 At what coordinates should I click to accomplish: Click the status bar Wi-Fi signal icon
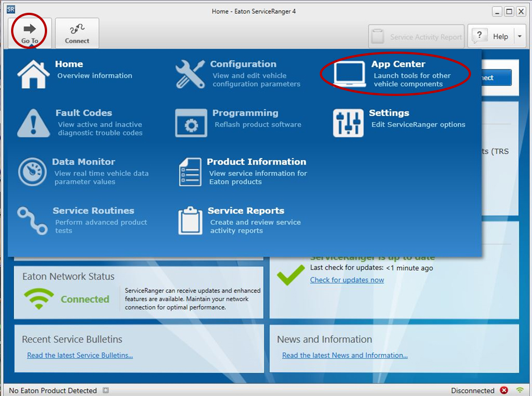click(x=519, y=390)
